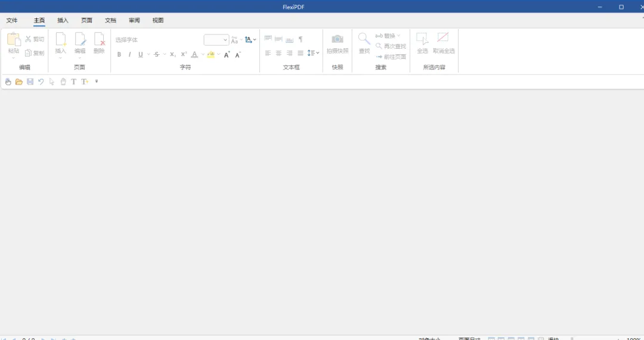Expand the Aa change case dropdown
644x340 pixels.
[241, 40]
